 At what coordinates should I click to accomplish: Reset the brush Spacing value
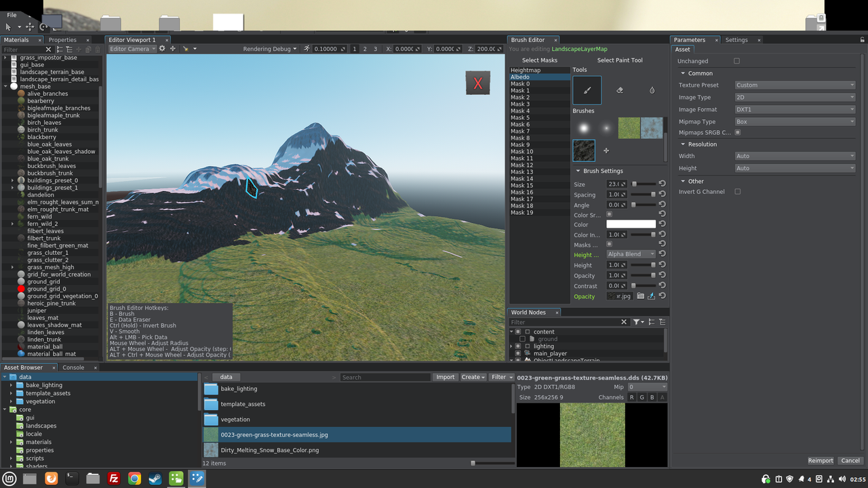pyautogui.click(x=662, y=195)
